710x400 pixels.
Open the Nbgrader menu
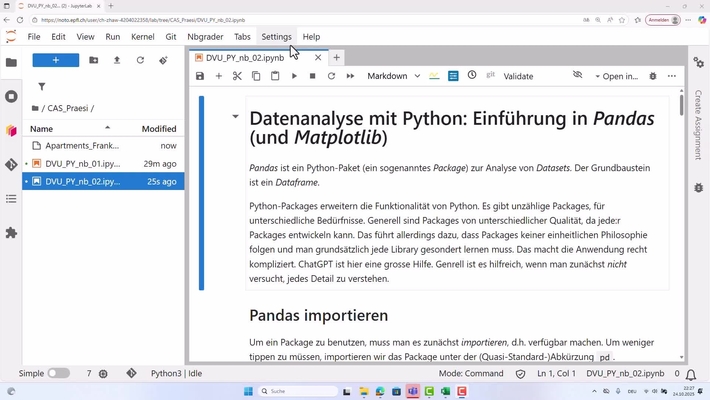205,37
